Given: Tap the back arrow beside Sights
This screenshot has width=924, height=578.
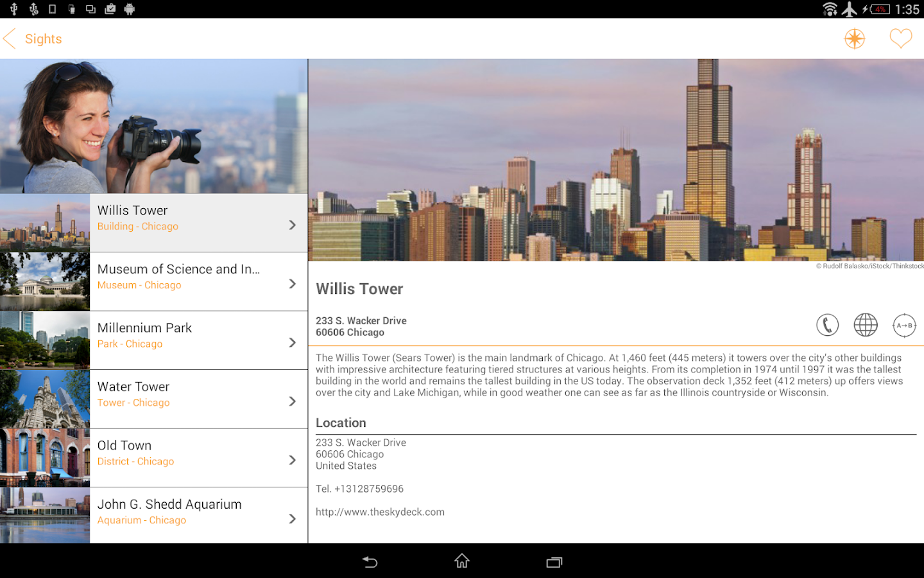Looking at the screenshot, I should click(x=9, y=39).
